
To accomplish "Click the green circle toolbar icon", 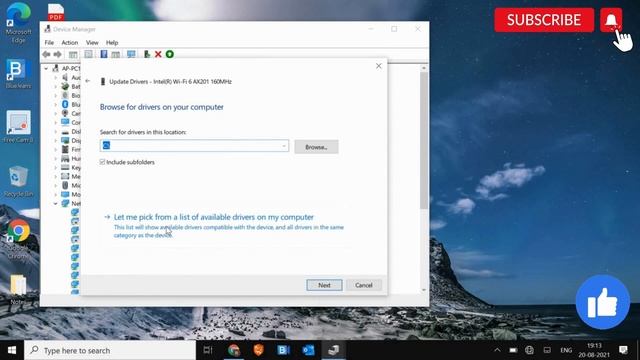I will pos(170,54).
